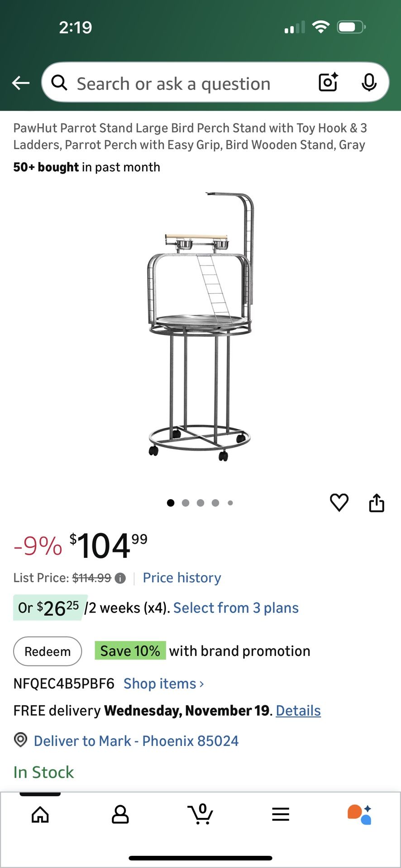Tap the back arrow icon
The image size is (401, 868).
[x=21, y=83]
